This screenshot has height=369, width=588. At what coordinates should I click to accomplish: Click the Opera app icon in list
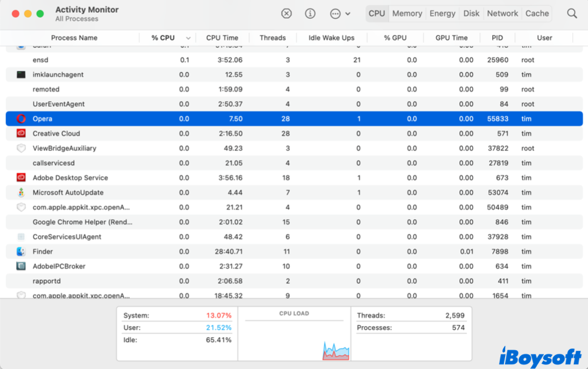[x=21, y=119]
